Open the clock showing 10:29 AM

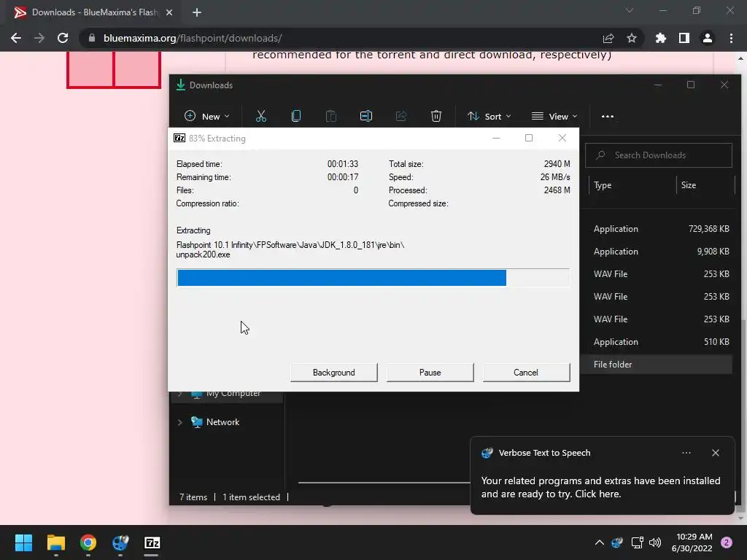pyautogui.click(x=692, y=542)
